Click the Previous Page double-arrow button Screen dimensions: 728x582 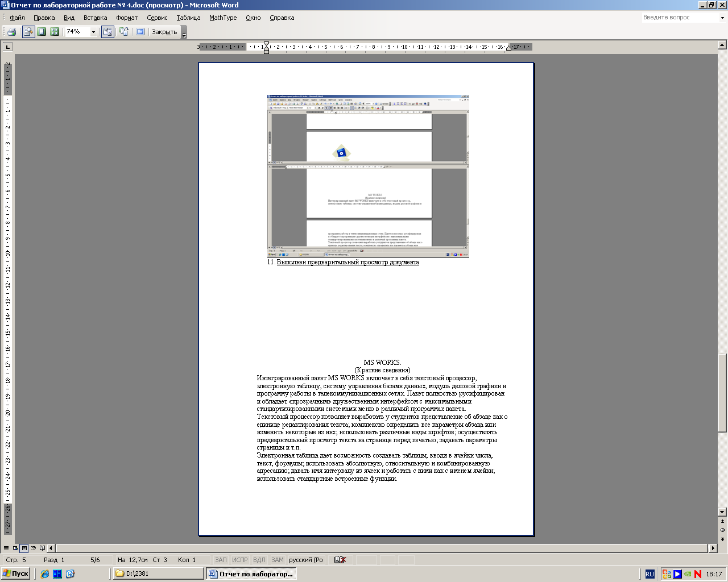pos(722,521)
